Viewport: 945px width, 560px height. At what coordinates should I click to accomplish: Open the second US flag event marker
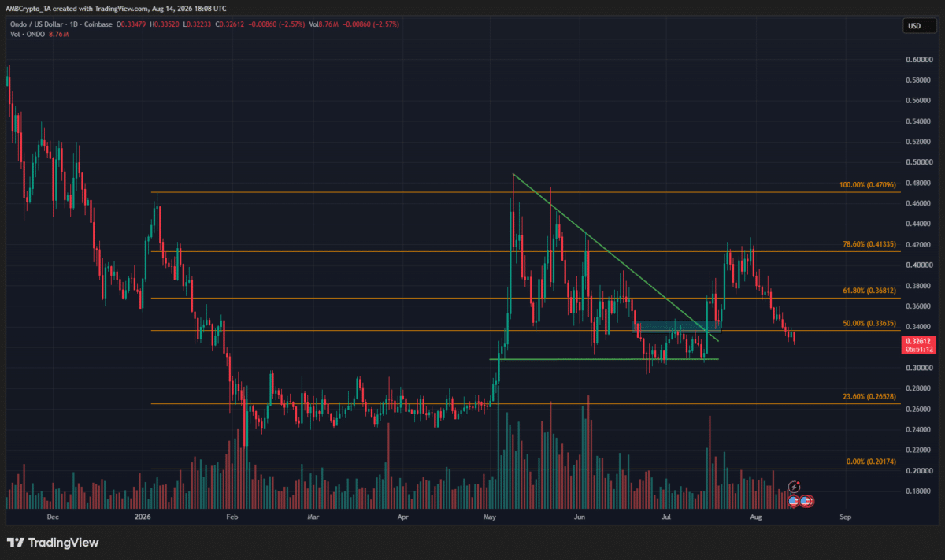point(807,501)
